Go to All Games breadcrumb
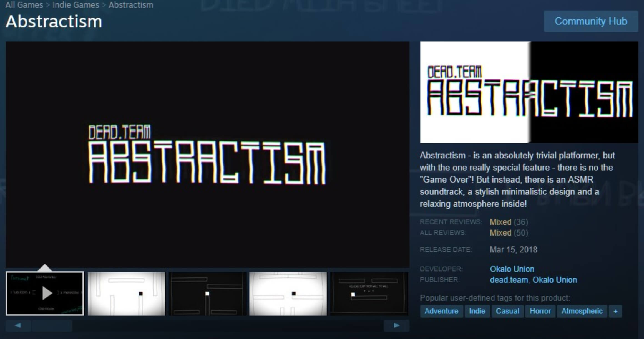644x339 pixels. pyautogui.click(x=24, y=5)
